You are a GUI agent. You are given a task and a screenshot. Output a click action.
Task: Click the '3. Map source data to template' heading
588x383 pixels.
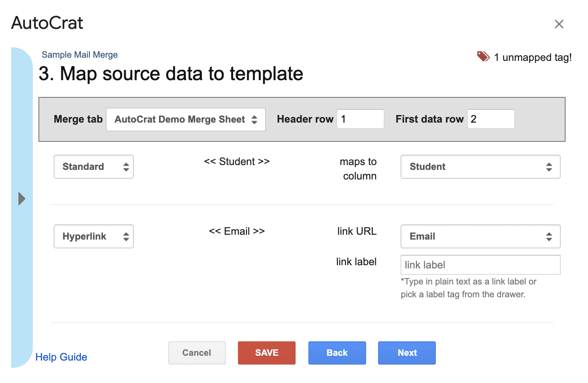pos(171,74)
